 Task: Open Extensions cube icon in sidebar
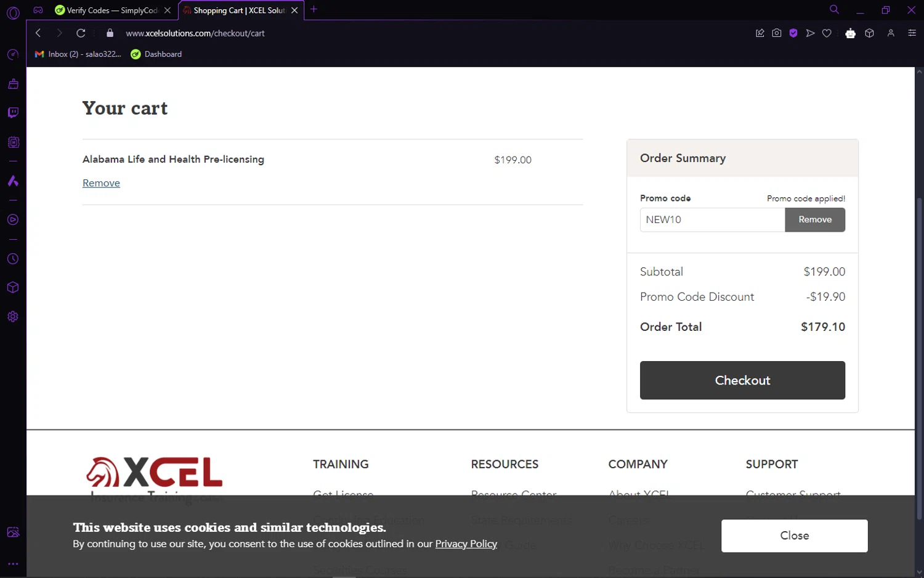click(x=13, y=288)
